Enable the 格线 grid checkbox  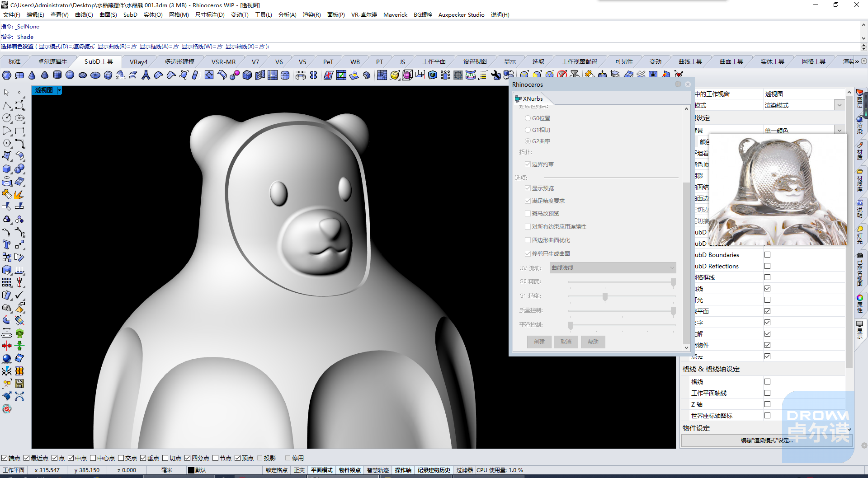click(767, 382)
